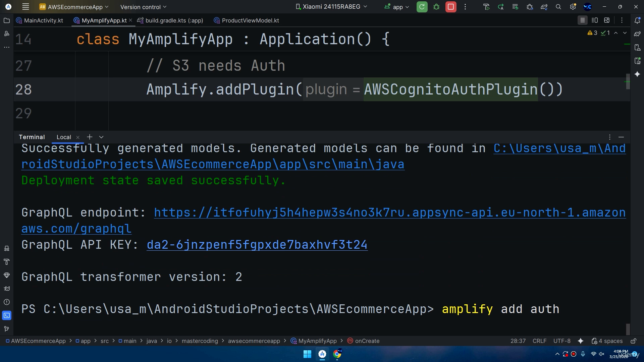Image resolution: width=644 pixels, height=362 pixels.
Task: Click the apply code changes icon
Action: click(x=515, y=7)
